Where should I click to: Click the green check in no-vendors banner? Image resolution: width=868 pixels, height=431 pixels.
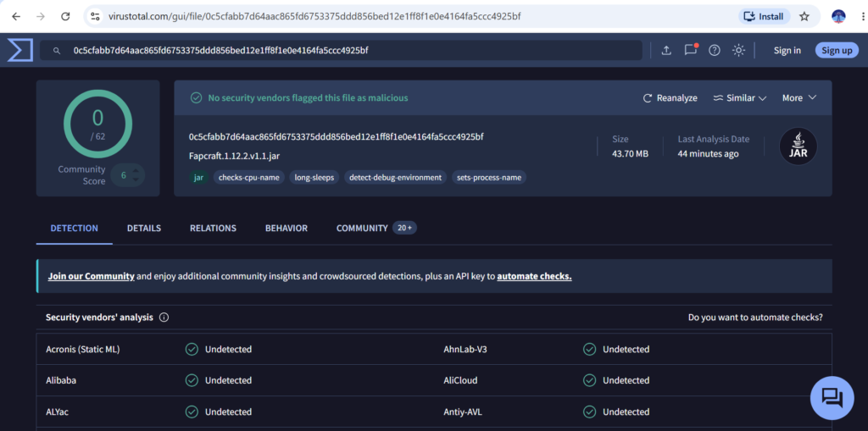(196, 98)
